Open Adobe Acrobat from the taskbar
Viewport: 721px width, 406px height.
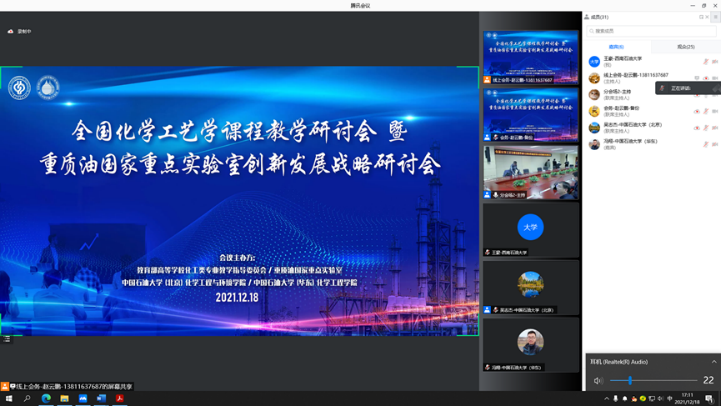(119, 398)
